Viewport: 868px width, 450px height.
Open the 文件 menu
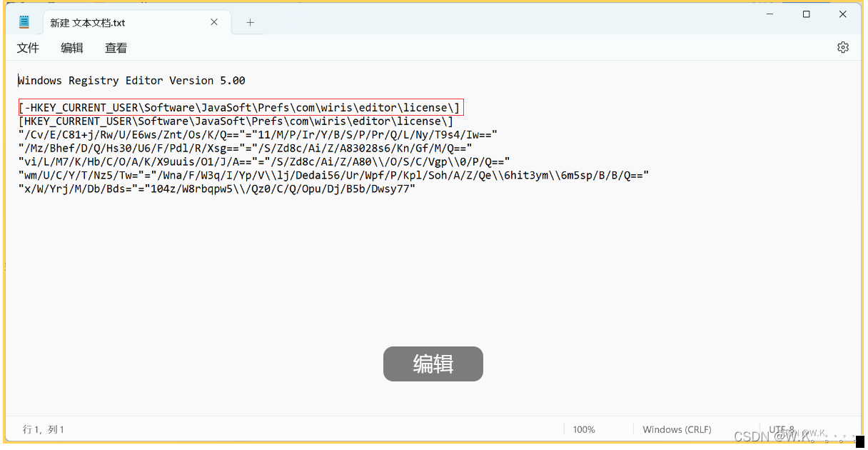pyautogui.click(x=28, y=48)
